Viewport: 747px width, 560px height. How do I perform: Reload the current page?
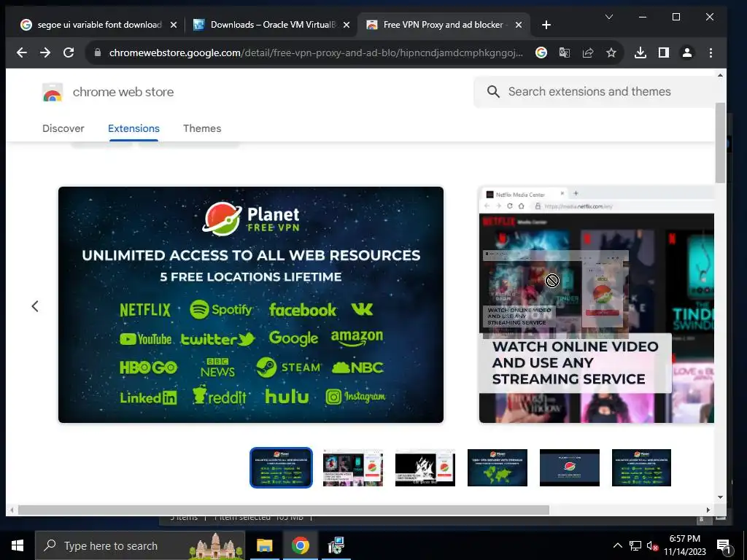coord(69,52)
